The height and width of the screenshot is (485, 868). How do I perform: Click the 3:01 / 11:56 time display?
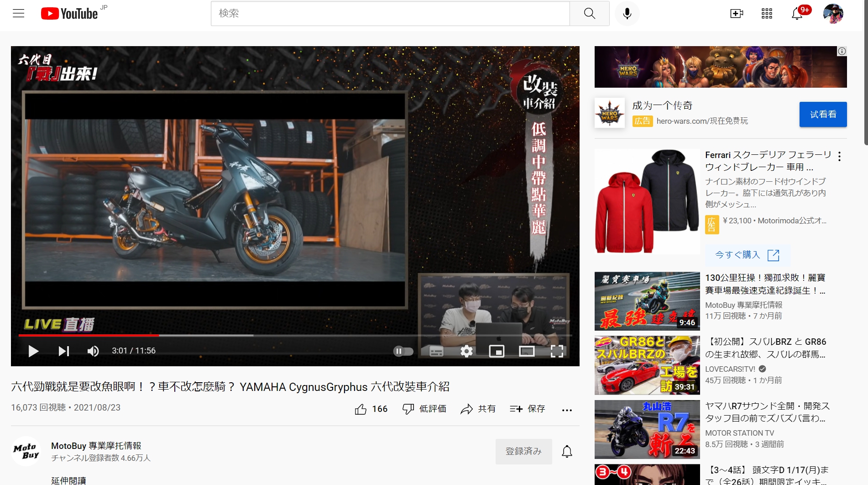click(x=134, y=351)
